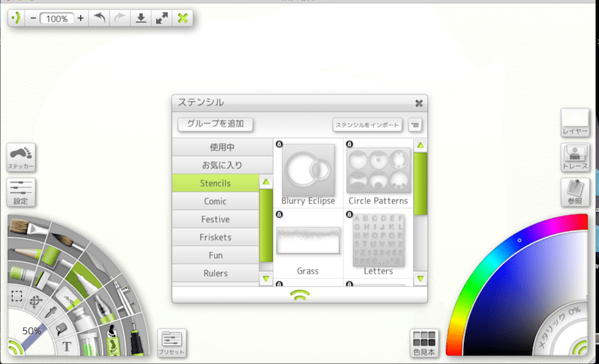599x364 pixels.
Task: Select the Fun stencil group
Action: [216, 255]
